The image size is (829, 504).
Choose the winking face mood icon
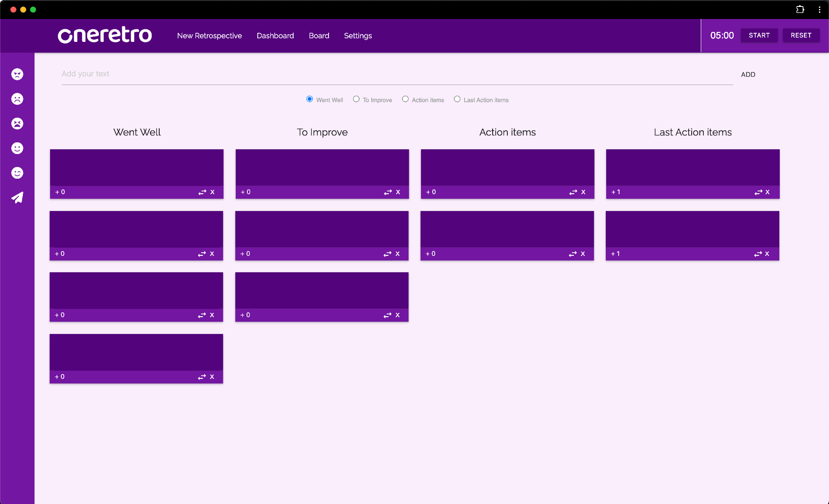(x=17, y=173)
